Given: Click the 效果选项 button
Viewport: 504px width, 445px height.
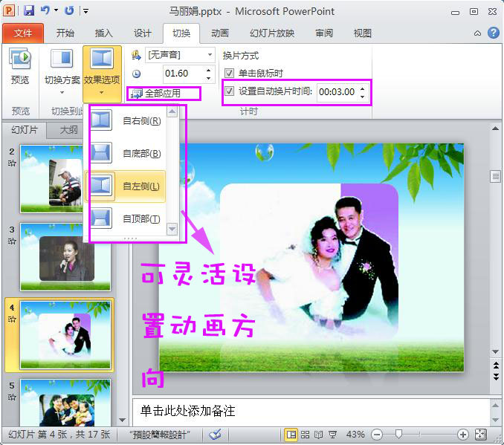Looking at the screenshot, I should click(x=102, y=74).
